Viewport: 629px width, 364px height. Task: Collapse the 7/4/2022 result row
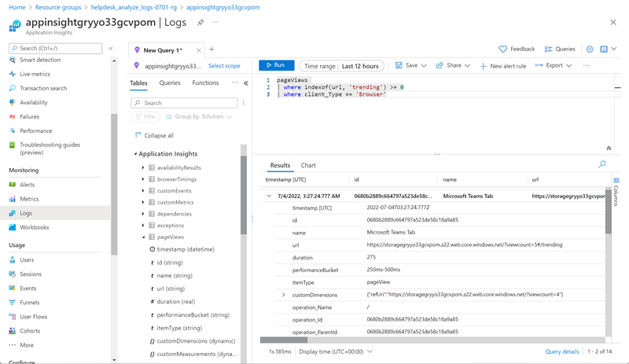(x=269, y=197)
